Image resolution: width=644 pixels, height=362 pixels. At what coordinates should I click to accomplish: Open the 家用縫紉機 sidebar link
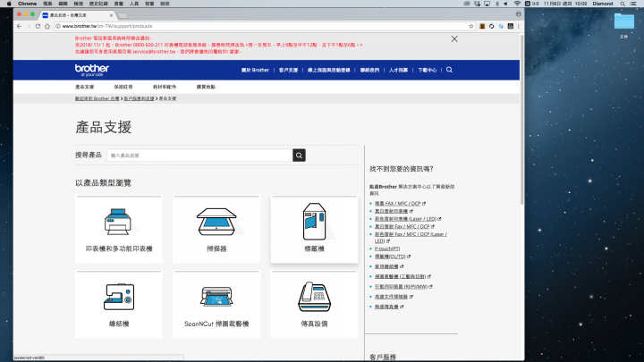386,266
